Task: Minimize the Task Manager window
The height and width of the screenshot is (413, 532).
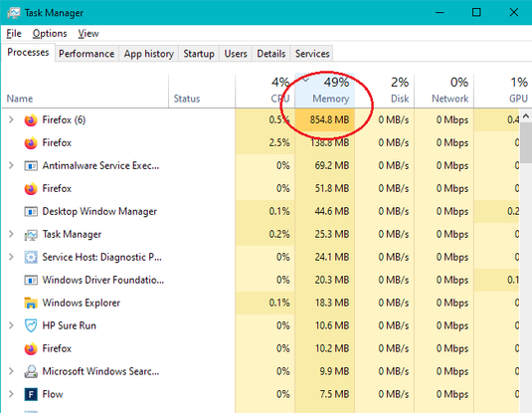Action: click(x=440, y=13)
